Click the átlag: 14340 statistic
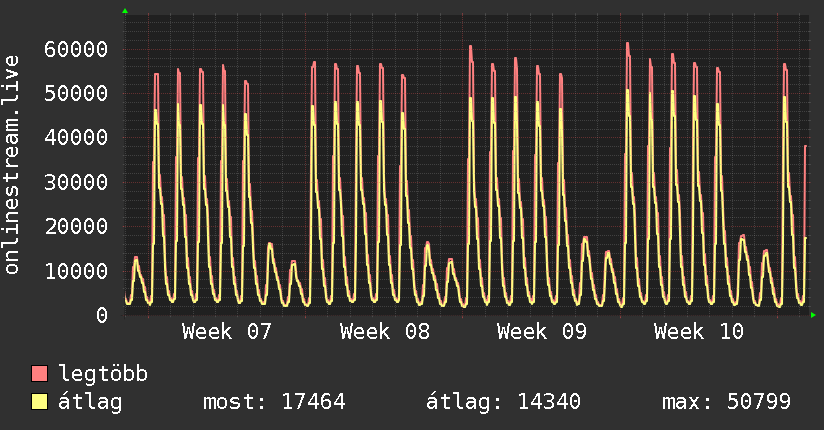Image resolution: width=824 pixels, height=430 pixels. (x=503, y=402)
